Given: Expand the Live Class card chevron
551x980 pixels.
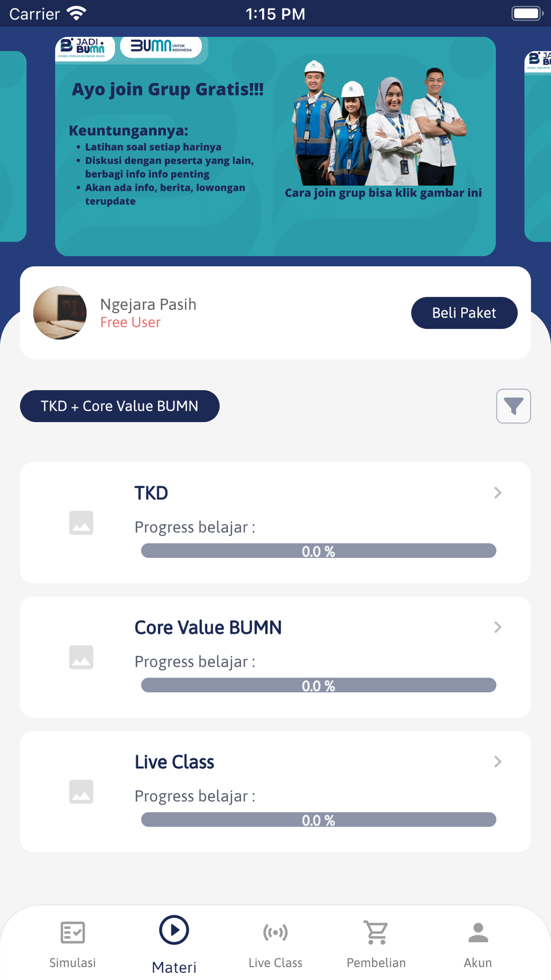Looking at the screenshot, I should click(498, 762).
